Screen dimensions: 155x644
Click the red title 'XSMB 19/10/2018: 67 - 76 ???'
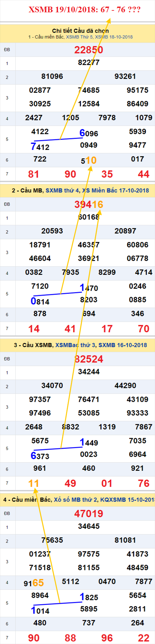coord(85,10)
